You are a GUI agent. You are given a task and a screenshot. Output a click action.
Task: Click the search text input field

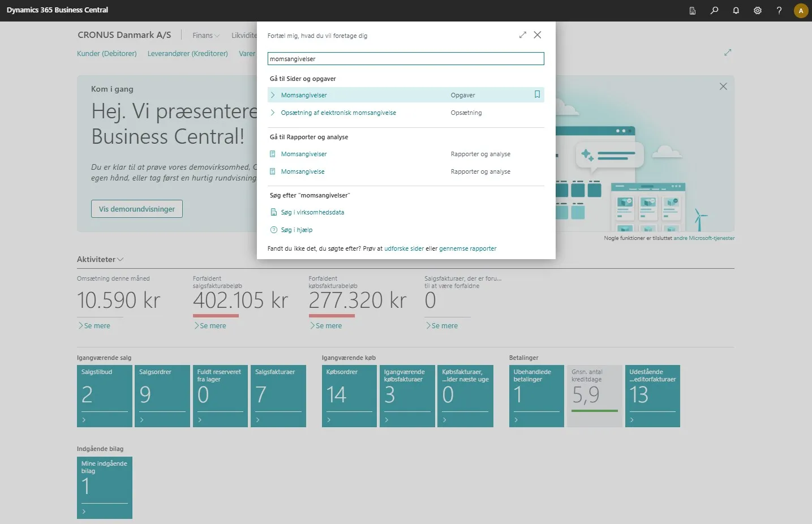click(x=406, y=59)
